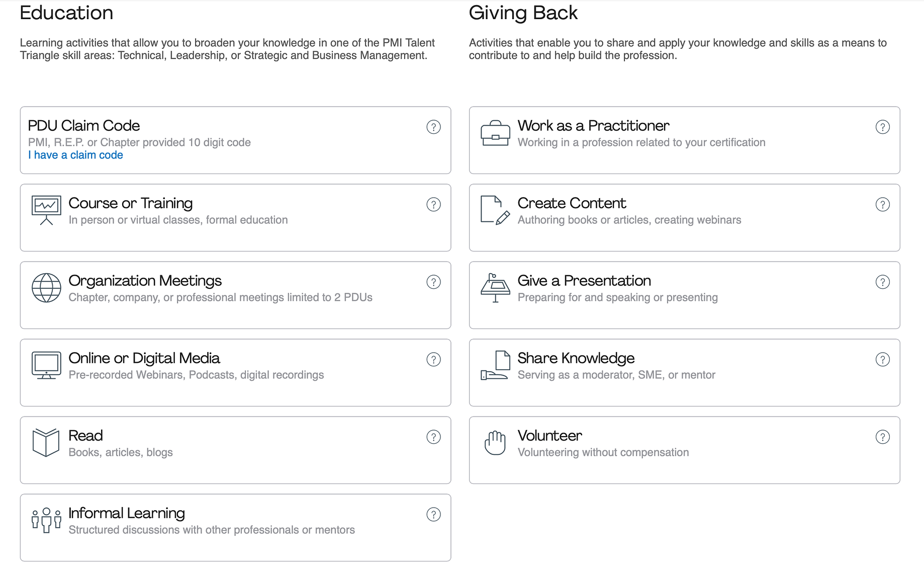Click the briefcase icon for Work as a Practitioner
This screenshot has height=566, width=924.
click(495, 133)
